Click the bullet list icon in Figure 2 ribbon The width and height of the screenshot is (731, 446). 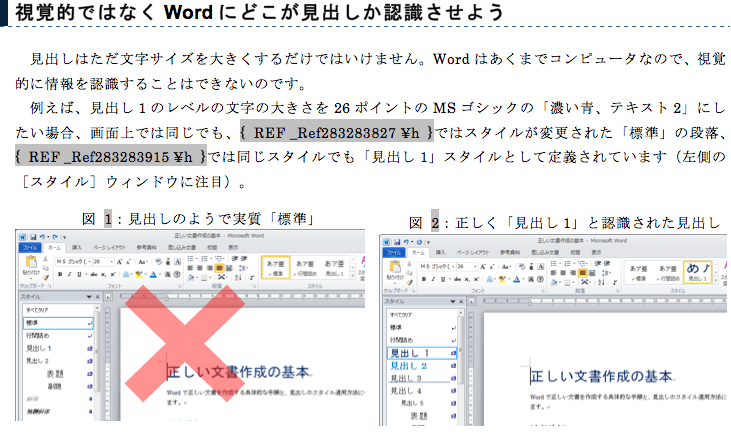(x=553, y=263)
